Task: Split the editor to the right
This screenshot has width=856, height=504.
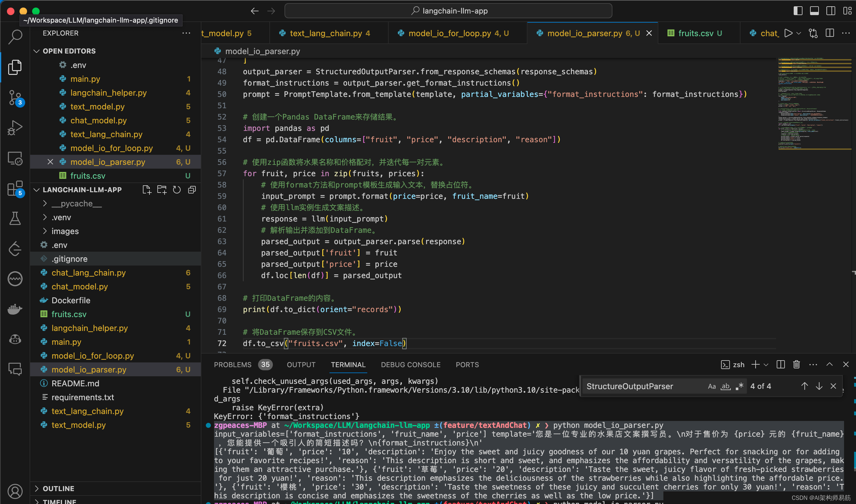Action: click(x=830, y=33)
